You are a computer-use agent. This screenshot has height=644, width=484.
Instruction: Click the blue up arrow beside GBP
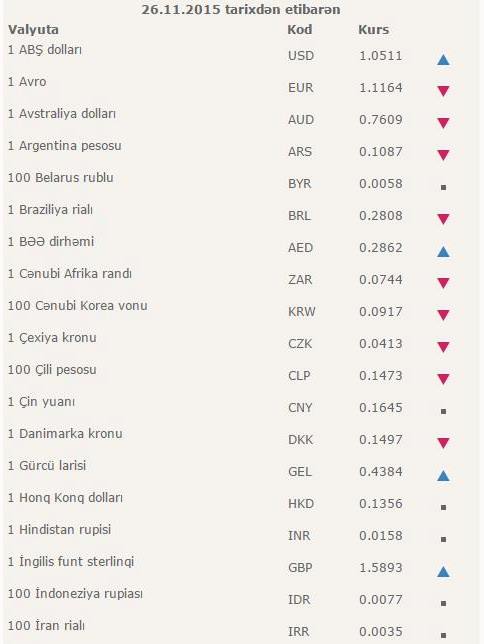point(443,571)
